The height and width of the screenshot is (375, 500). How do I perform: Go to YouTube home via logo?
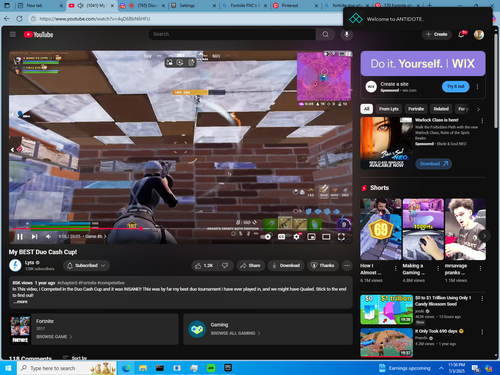pos(38,34)
